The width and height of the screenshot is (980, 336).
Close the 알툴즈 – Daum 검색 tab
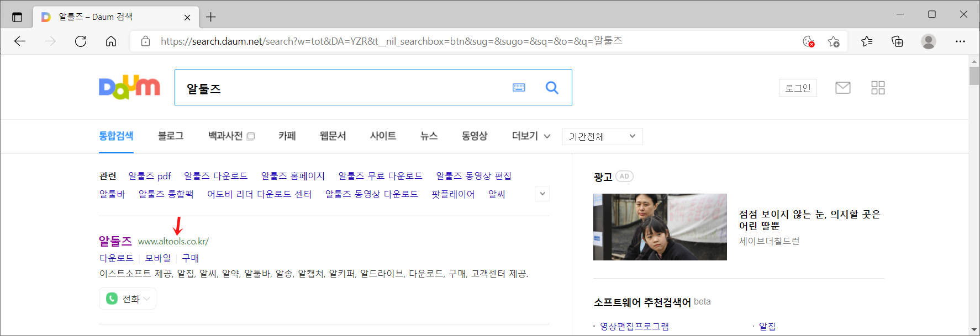[187, 17]
